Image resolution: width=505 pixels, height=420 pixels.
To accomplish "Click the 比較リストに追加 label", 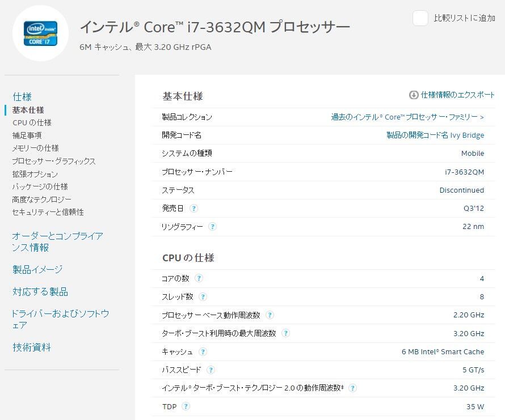I will coord(464,18).
